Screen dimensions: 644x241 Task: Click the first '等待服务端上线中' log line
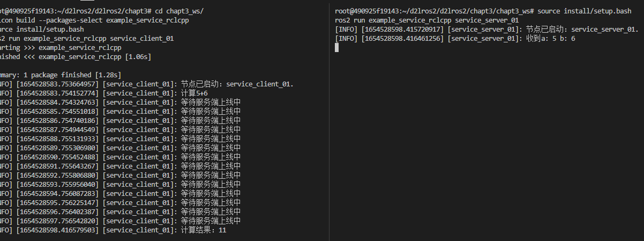click(x=211, y=103)
